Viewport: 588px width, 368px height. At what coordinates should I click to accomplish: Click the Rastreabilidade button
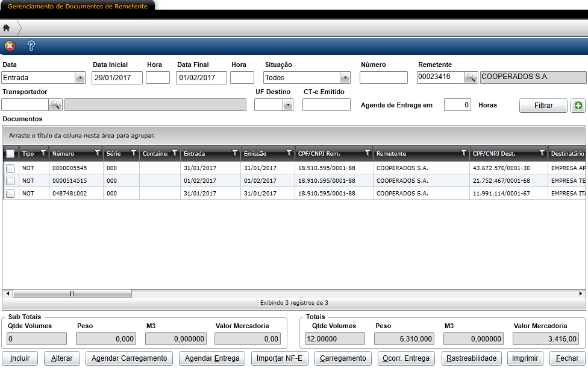(x=471, y=358)
